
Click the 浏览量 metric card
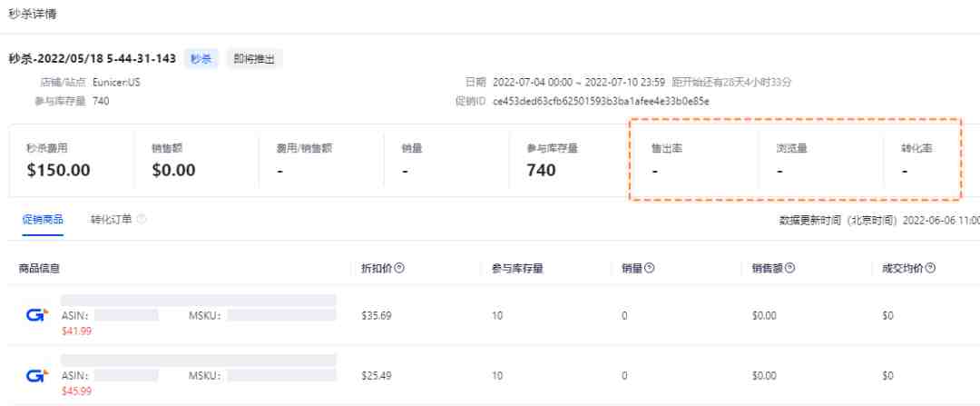pos(821,161)
